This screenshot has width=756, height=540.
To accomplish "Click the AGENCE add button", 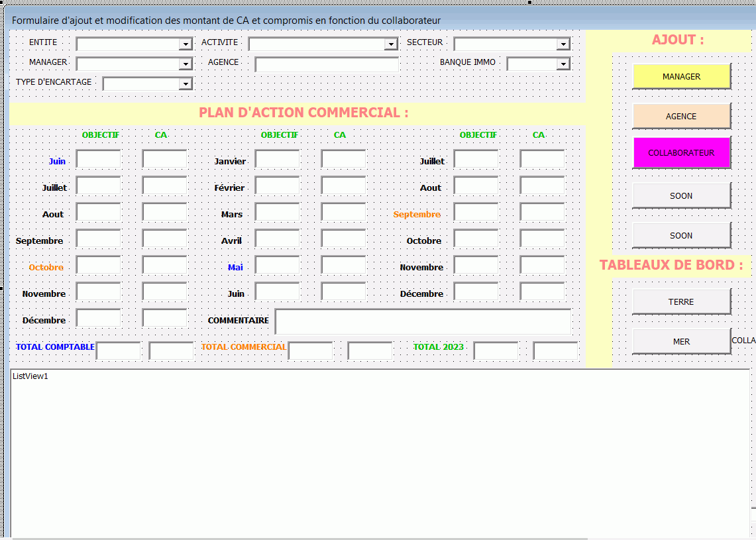I will click(x=681, y=116).
